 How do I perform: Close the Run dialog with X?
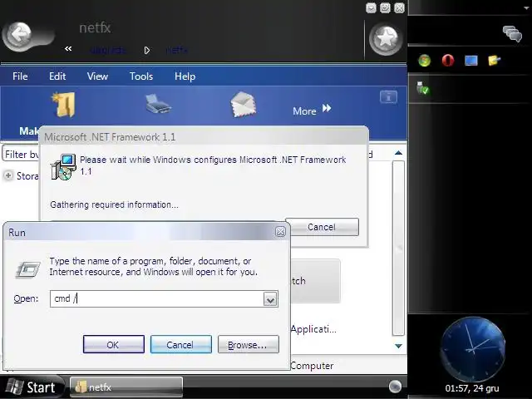pyautogui.click(x=281, y=232)
